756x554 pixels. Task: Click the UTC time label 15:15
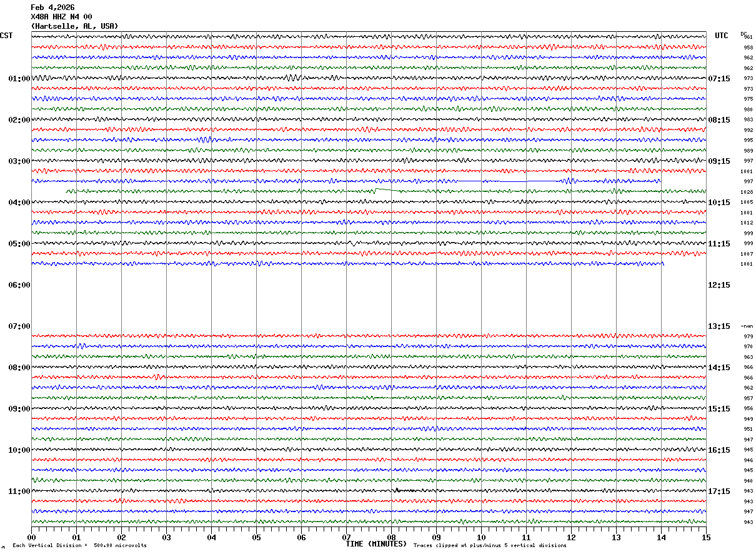coord(719,409)
